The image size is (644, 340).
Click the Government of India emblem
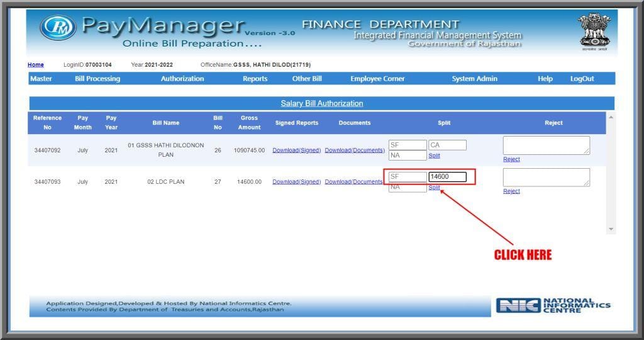point(594,31)
